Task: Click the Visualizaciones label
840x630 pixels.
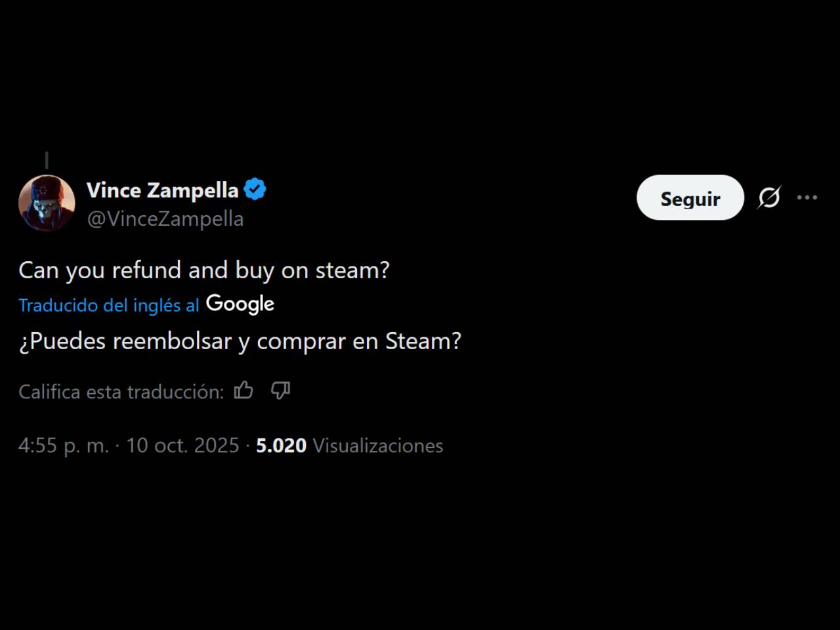Action: (378, 446)
